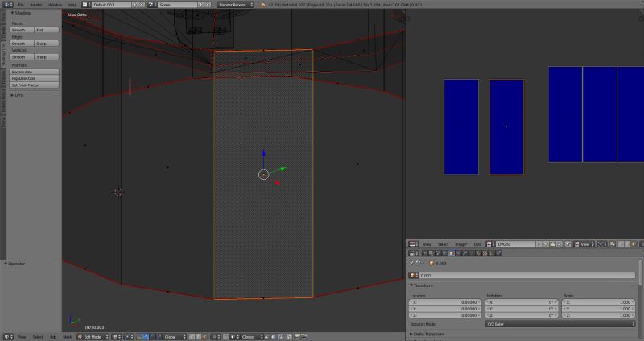Open UV editor type menu icon
This screenshot has width=644, height=341.
pyautogui.click(x=413, y=244)
